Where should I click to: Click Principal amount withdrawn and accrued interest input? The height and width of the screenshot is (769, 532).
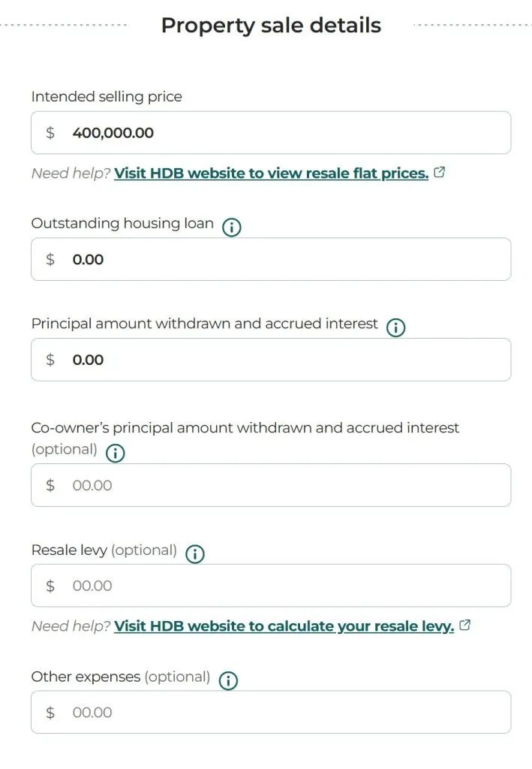point(271,360)
